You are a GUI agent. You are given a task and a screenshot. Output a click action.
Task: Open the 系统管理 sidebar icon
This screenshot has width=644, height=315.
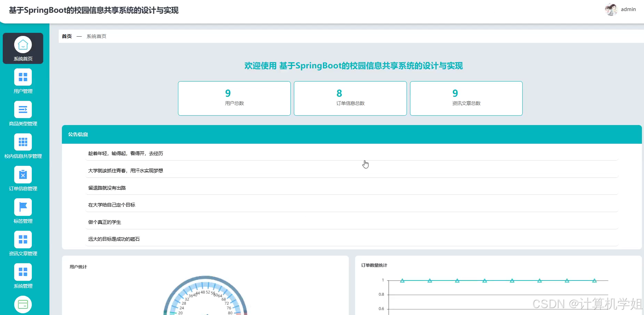click(x=23, y=272)
